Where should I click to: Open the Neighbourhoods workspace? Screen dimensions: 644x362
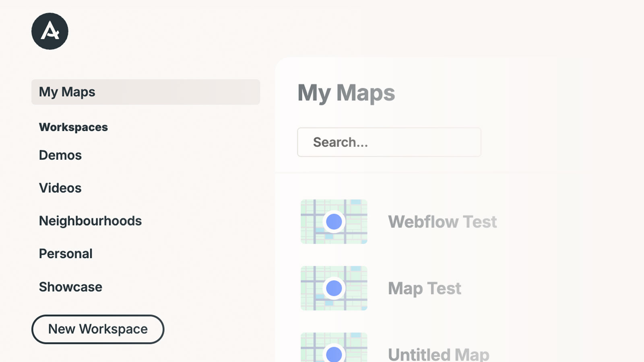[90, 221]
